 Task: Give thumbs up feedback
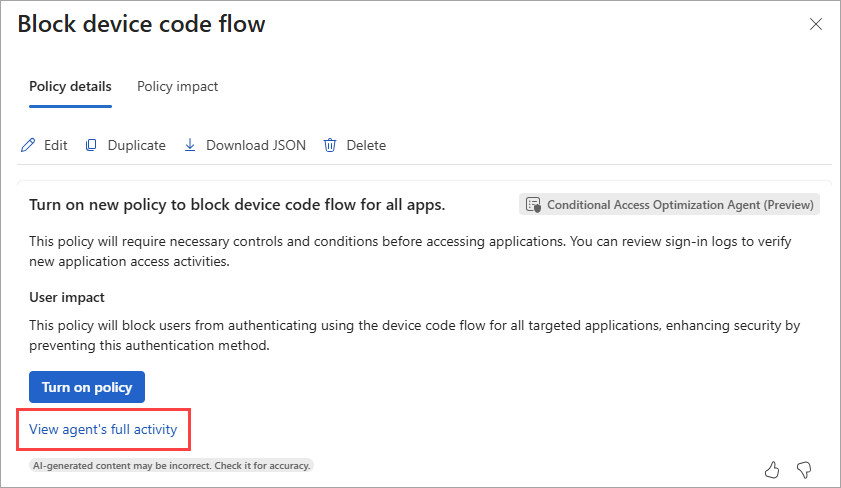pos(772,470)
